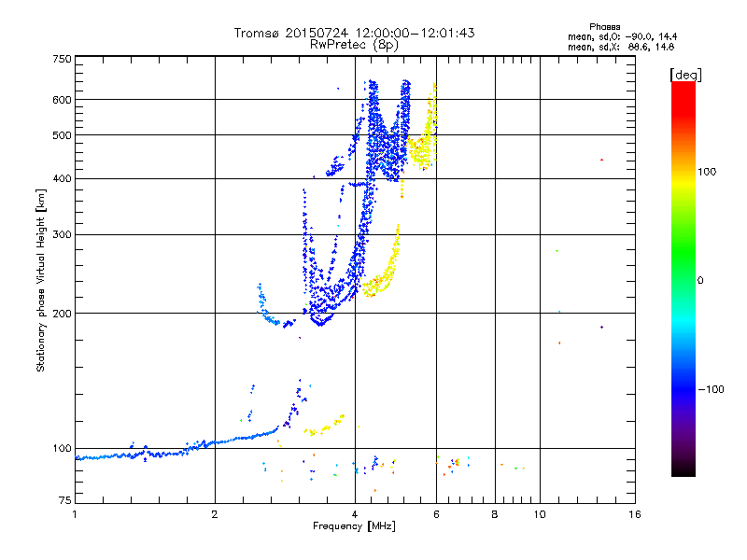Image resolution: width=747 pixels, height=560 pixels.
Task: Click the isolated red data point near 440 km
Action: point(601,160)
